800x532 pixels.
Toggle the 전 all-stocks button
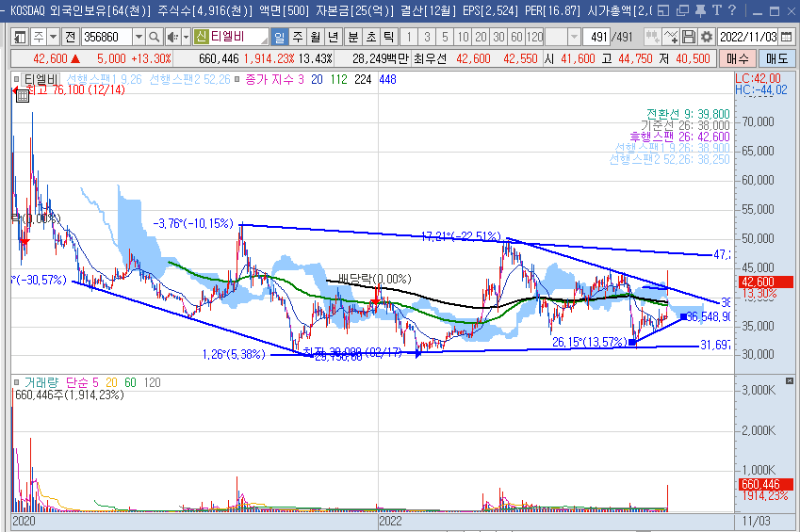(71, 37)
